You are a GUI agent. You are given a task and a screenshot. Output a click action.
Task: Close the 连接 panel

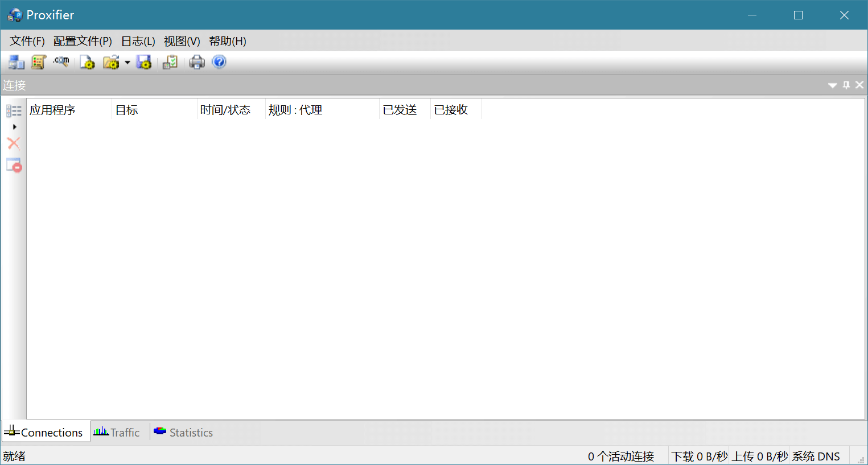point(859,85)
